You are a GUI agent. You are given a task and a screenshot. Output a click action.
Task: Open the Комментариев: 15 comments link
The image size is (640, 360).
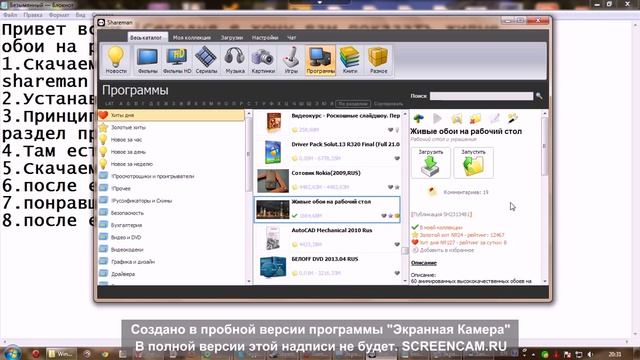466,192
